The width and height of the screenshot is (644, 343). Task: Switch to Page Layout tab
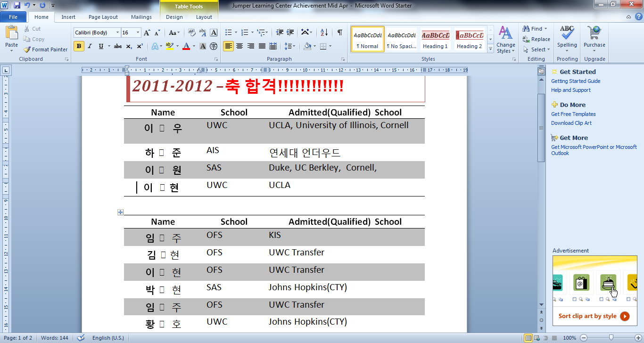click(x=103, y=17)
